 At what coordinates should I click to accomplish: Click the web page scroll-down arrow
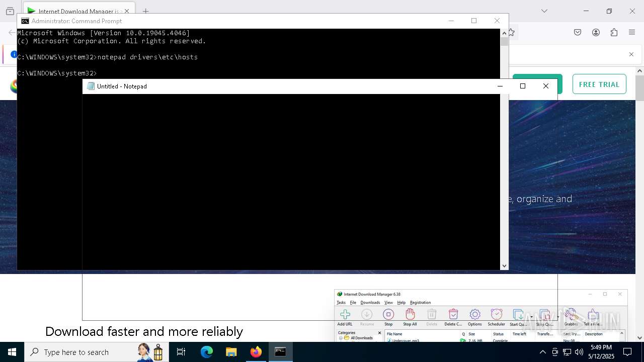click(640, 338)
